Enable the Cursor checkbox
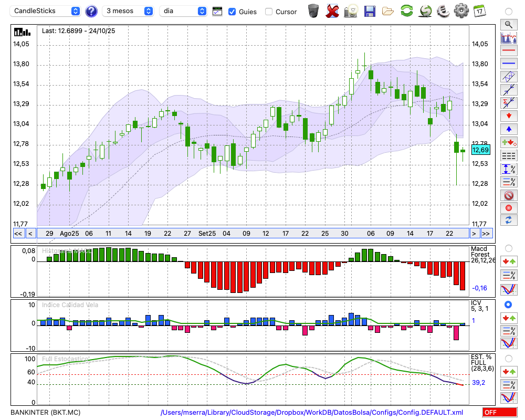The width and height of the screenshot is (525, 420). 269,12
